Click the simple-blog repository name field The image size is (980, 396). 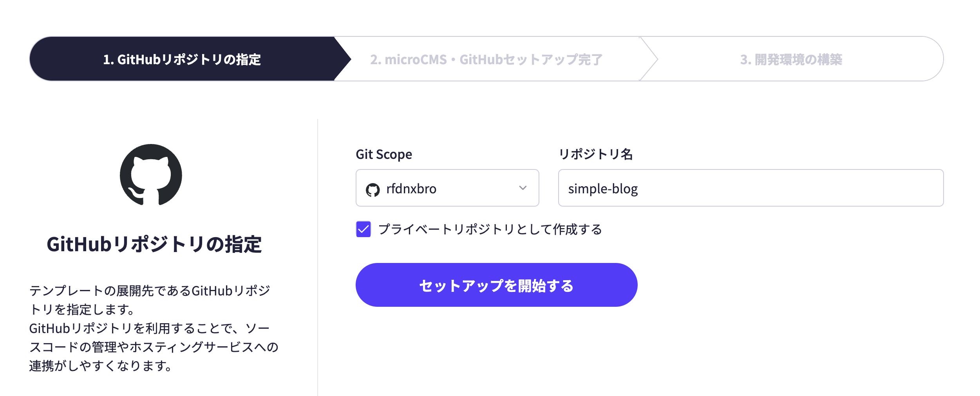pyautogui.click(x=751, y=188)
